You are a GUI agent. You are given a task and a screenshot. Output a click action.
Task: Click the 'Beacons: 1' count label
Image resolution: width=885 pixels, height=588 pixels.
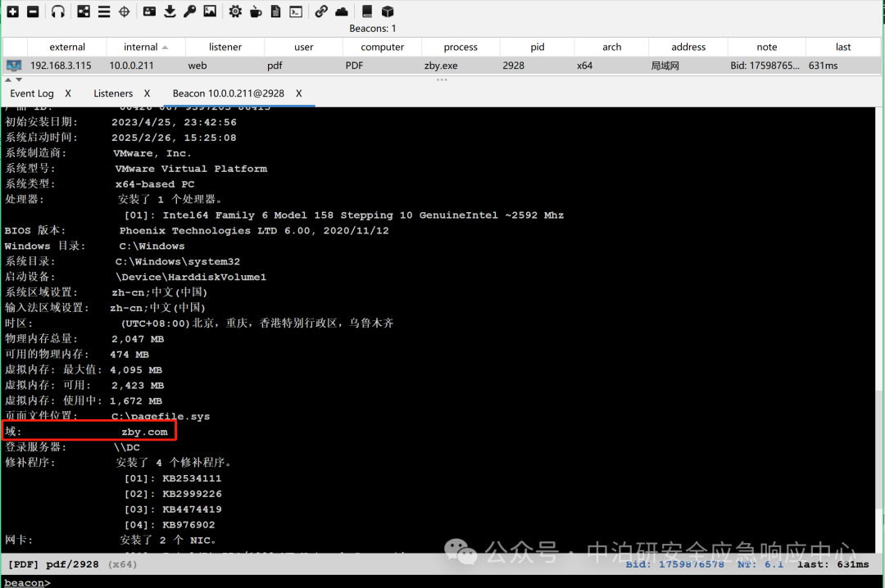pyautogui.click(x=373, y=28)
